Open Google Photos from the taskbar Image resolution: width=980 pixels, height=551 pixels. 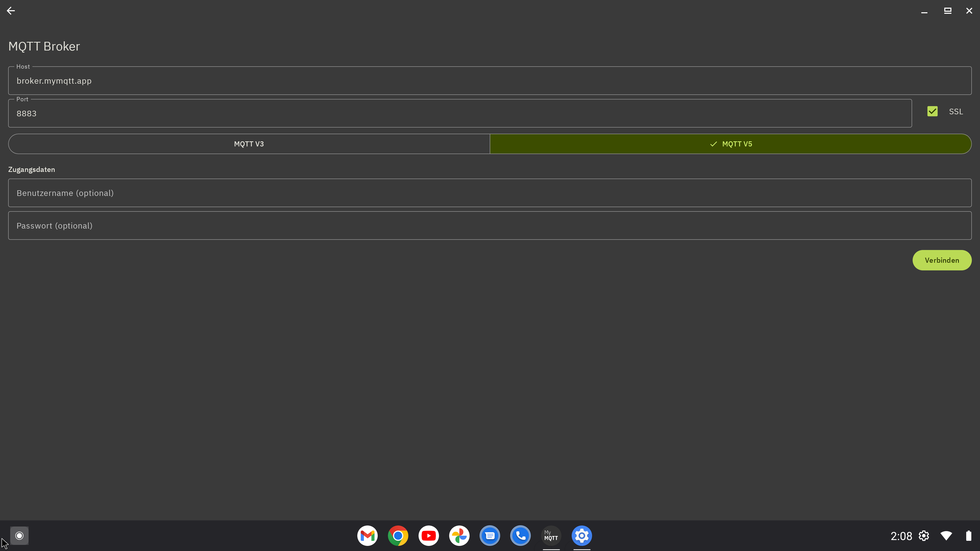[x=459, y=536]
